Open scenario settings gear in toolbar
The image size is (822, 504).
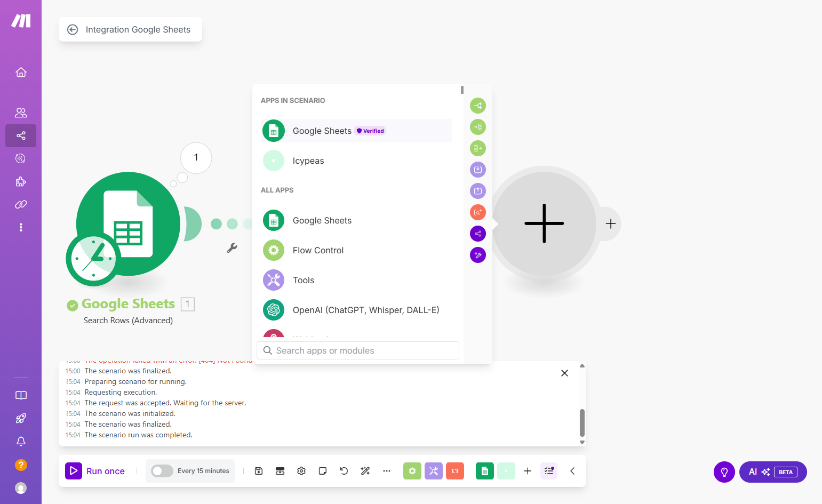coord(301,471)
